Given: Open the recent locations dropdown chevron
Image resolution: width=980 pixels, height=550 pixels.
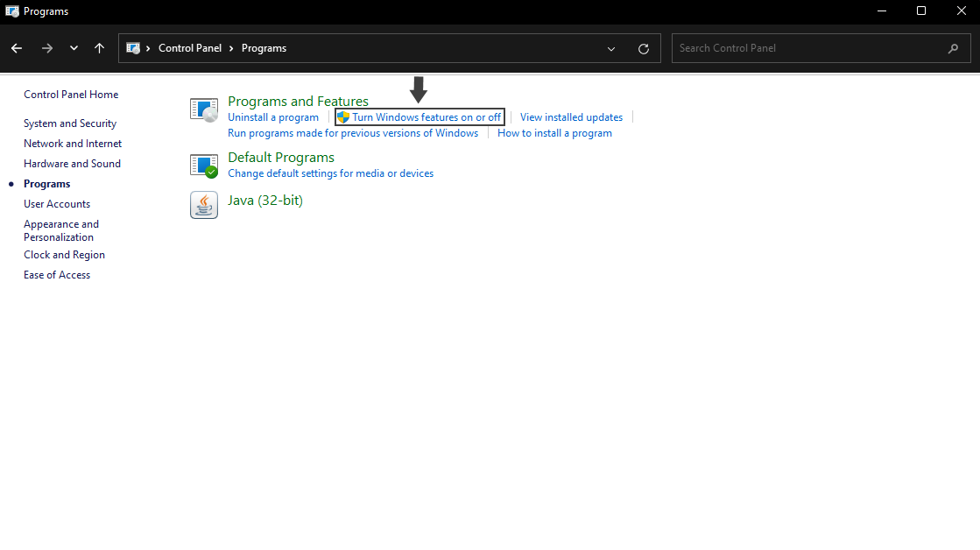Looking at the screenshot, I should [x=74, y=48].
